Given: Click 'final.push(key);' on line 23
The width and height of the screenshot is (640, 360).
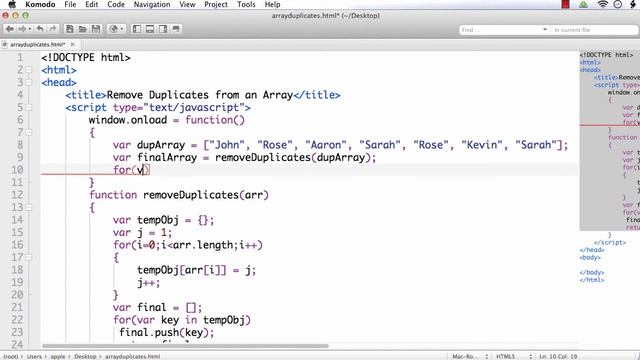Looking at the screenshot, I should (167, 333).
